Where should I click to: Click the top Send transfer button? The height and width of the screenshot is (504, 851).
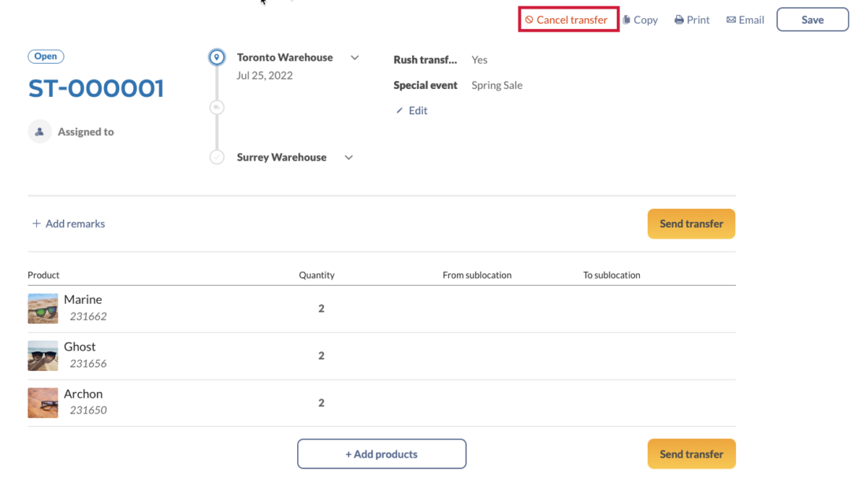[691, 224]
